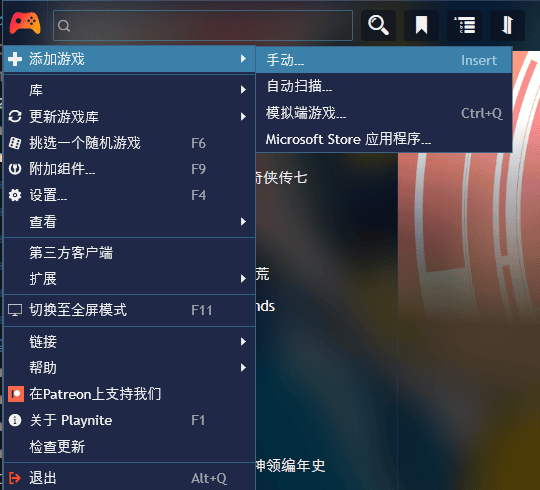Click the info icon beside 关于 Playnite
Viewport: 540px width, 490px height.
point(15,420)
